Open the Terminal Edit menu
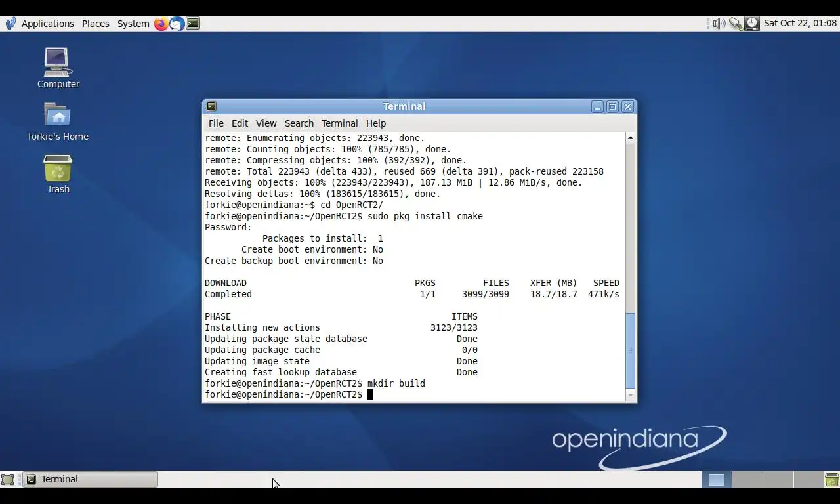This screenshot has height=504, width=840. (240, 123)
